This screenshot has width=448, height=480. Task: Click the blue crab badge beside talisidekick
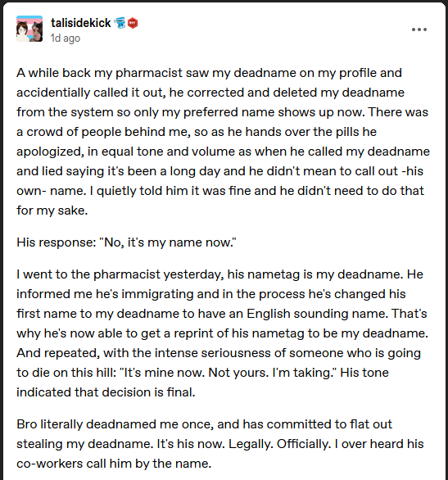120,23
